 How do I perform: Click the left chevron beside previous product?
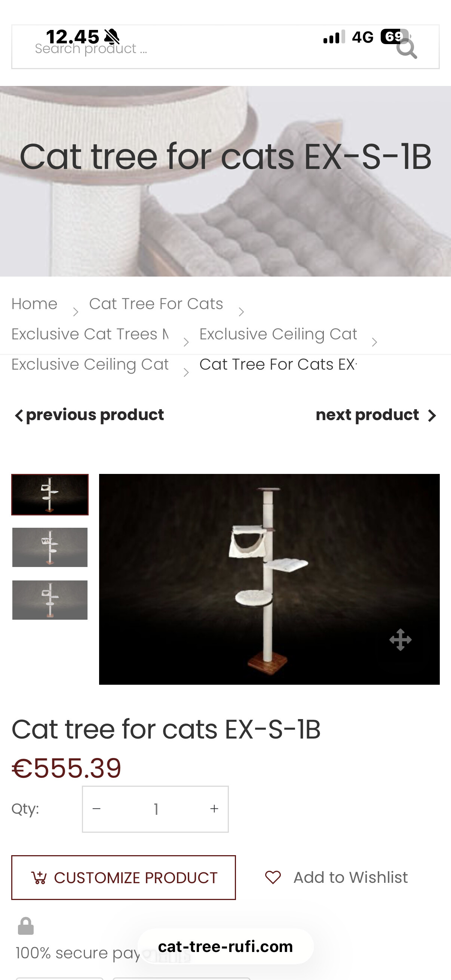pyautogui.click(x=19, y=416)
